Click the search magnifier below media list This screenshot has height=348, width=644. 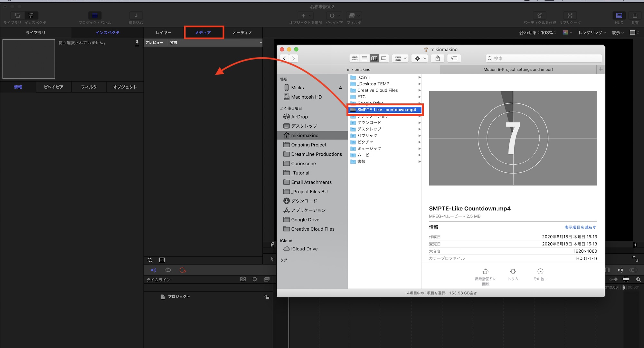click(x=150, y=260)
